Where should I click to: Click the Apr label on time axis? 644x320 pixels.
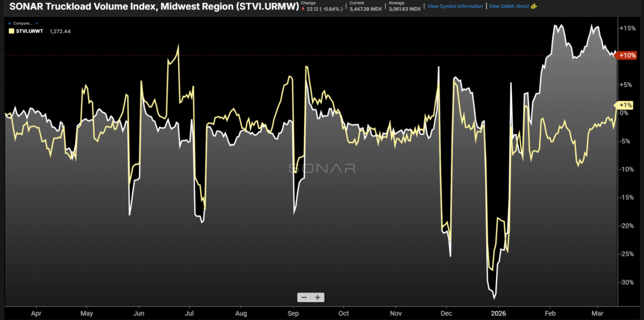tap(36, 313)
